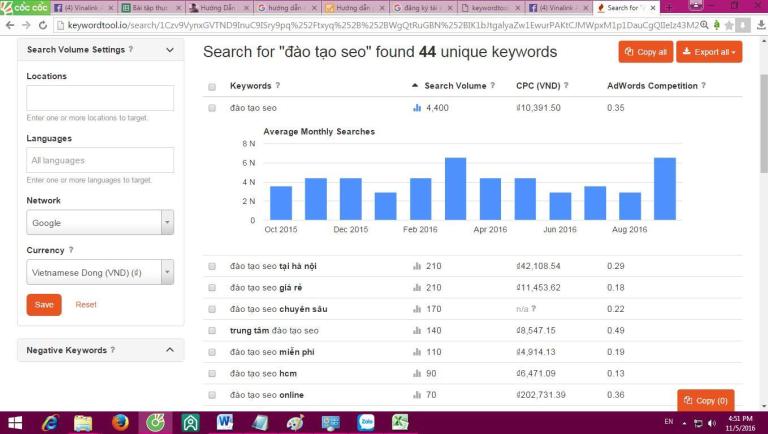Click the CPC (VND) column header
This screenshot has width=768, height=434.
click(538, 86)
